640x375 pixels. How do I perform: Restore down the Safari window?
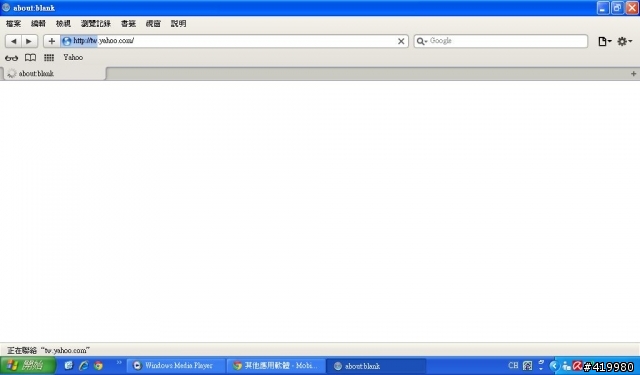tap(617, 8)
